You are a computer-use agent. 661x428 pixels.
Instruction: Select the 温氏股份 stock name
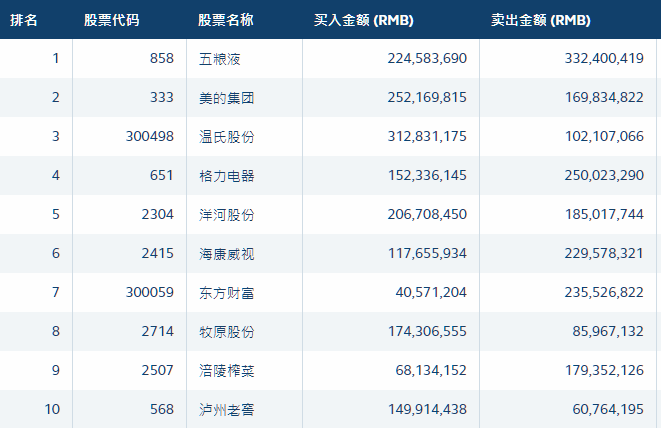click(226, 137)
